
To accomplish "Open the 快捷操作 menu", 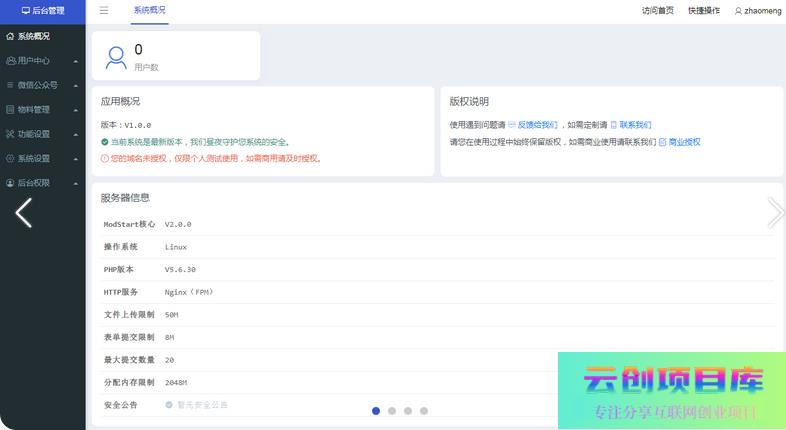I will click(x=704, y=11).
